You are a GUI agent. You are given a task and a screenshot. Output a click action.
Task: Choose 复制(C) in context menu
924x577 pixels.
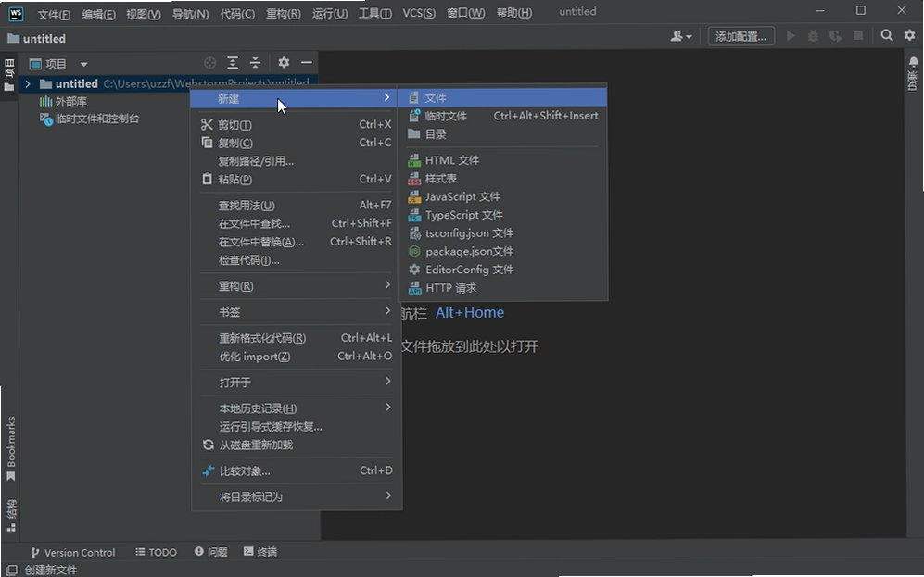[x=296, y=143]
